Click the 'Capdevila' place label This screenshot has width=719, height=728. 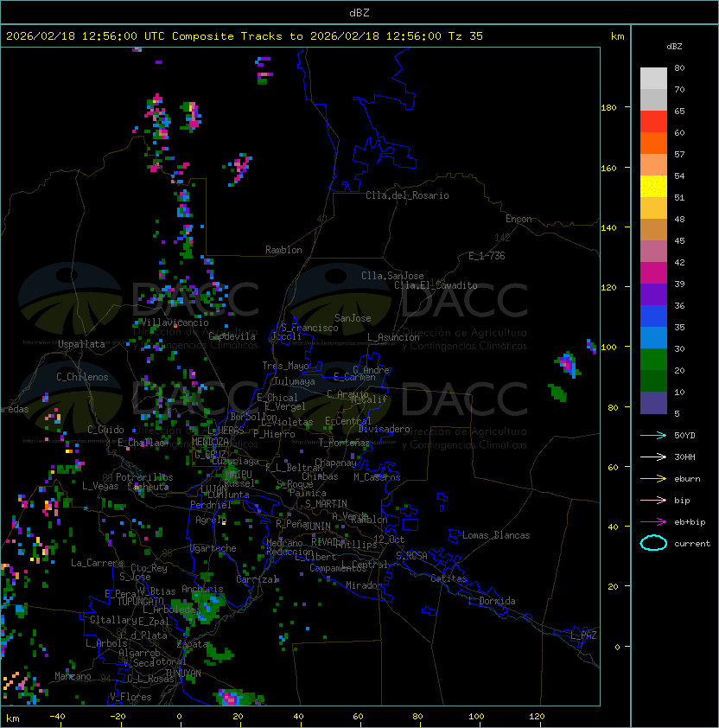232,336
